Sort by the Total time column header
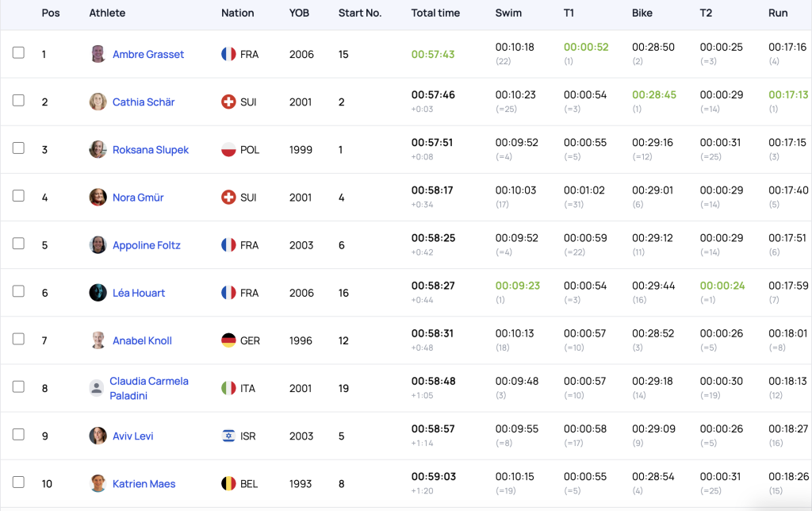 coord(435,13)
